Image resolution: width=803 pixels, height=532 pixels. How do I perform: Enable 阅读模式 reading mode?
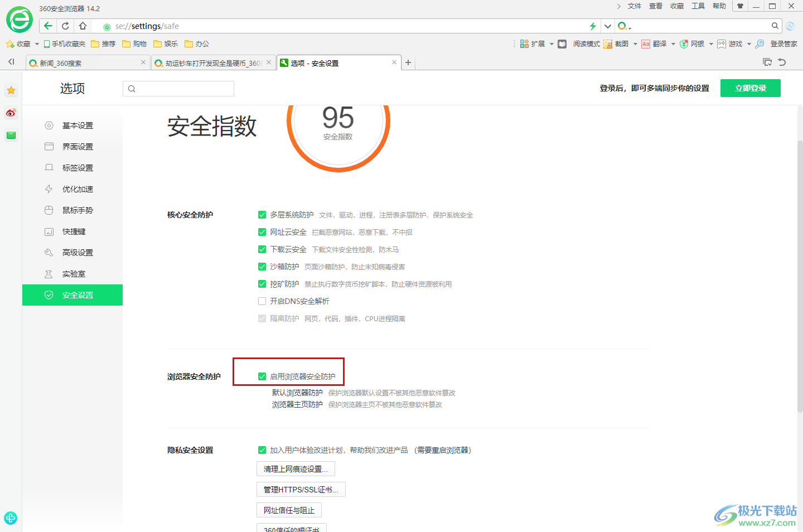click(x=579, y=44)
